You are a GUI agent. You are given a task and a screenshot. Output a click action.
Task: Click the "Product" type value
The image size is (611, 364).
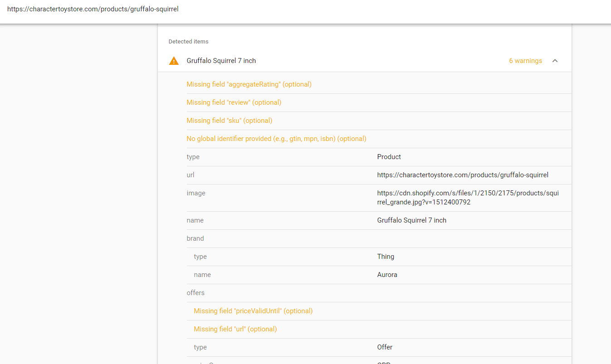[389, 157]
